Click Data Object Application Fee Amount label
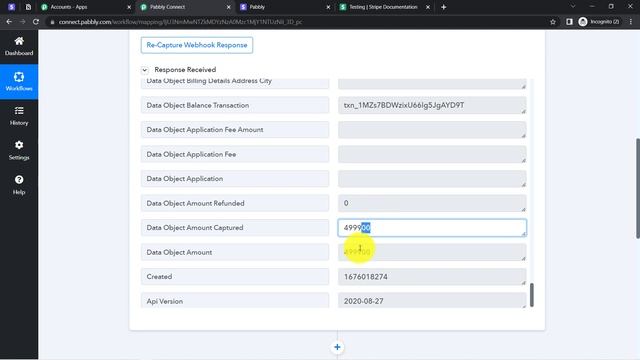This screenshot has height=360, width=640. coord(205,130)
